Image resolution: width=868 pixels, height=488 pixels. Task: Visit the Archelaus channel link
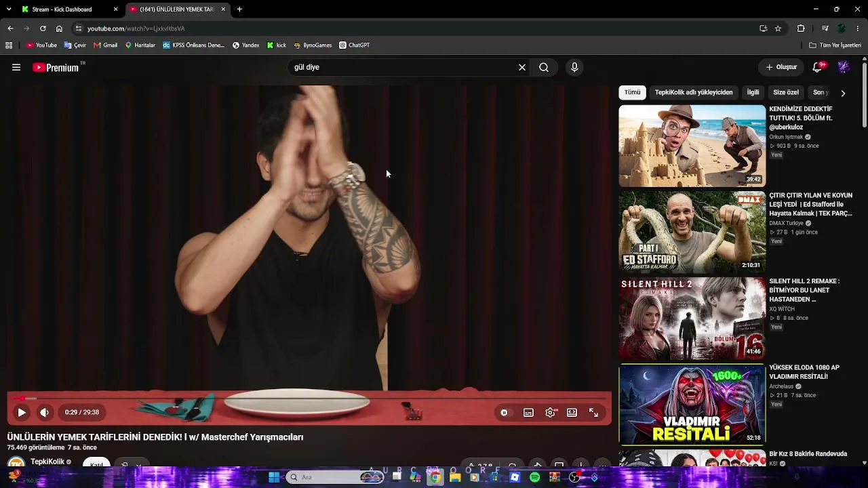(781, 386)
